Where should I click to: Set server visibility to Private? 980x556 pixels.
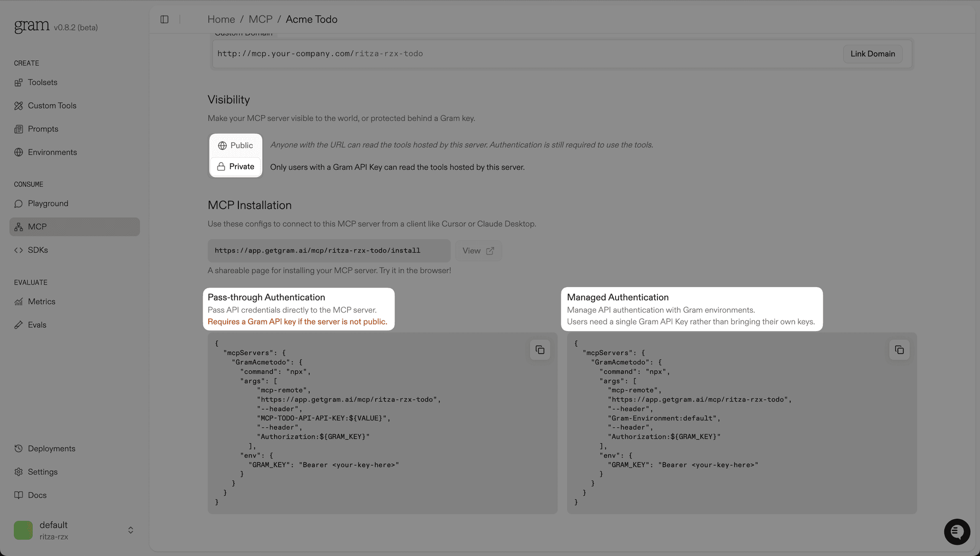(x=235, y=166)
